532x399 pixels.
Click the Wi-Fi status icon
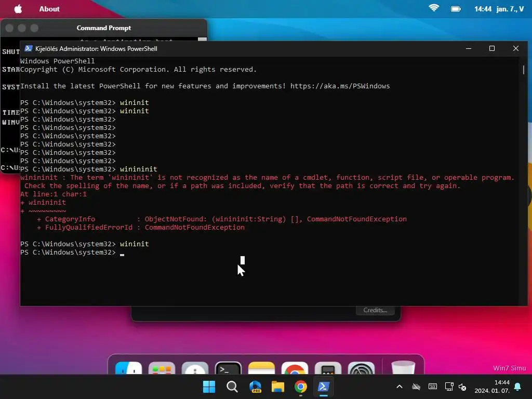click(434, 8)
